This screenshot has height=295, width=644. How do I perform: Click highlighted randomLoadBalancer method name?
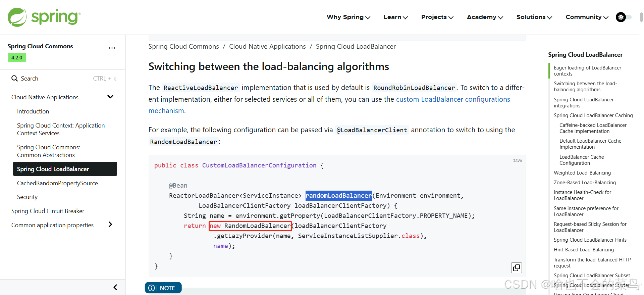pyautogui.click(x=338, y=196)
